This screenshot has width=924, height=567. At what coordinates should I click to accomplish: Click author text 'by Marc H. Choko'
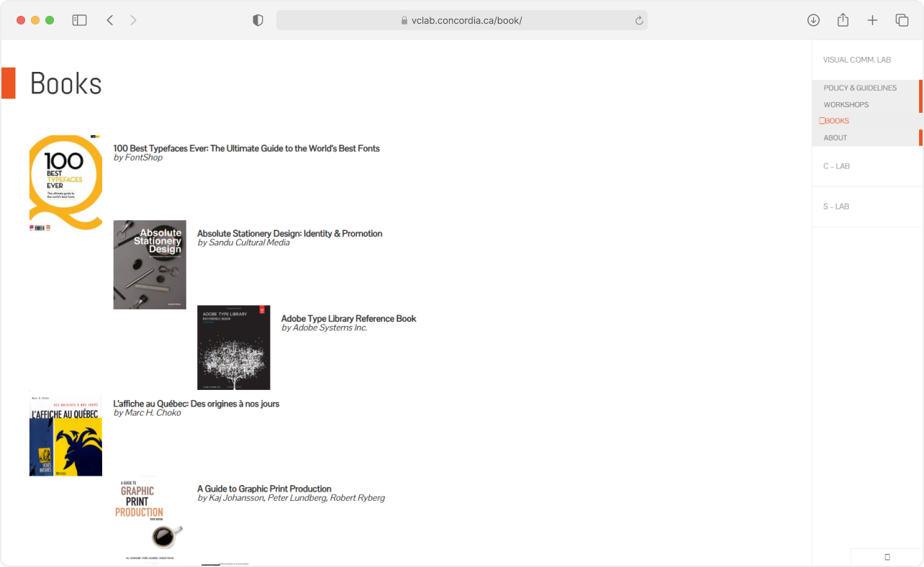click(x=147, y=413)
